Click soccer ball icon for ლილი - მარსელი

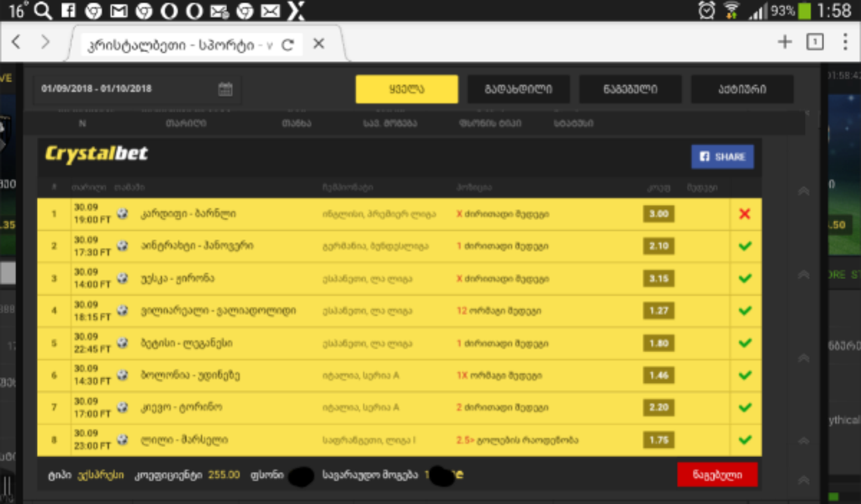pos(123,440)
